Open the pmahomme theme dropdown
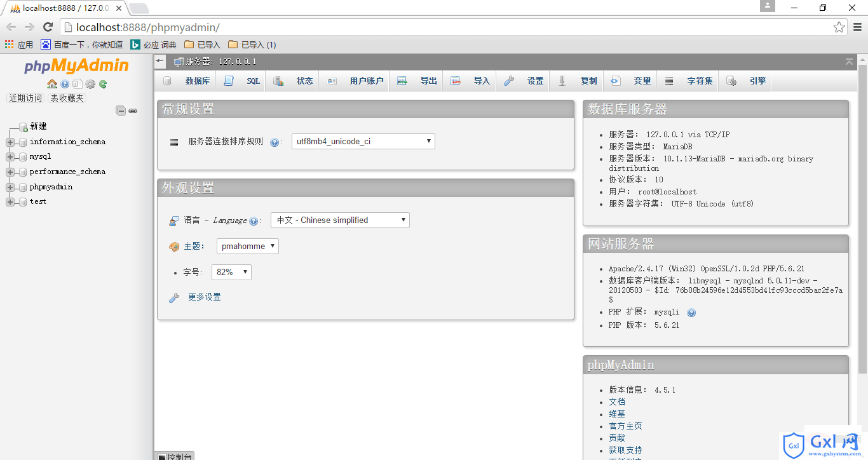Viewport: 868px width, 460px height. (x=248, y=246)
